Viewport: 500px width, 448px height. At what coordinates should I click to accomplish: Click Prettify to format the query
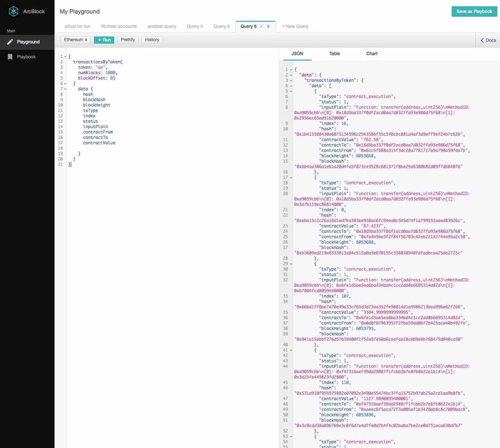click(128, 40)
